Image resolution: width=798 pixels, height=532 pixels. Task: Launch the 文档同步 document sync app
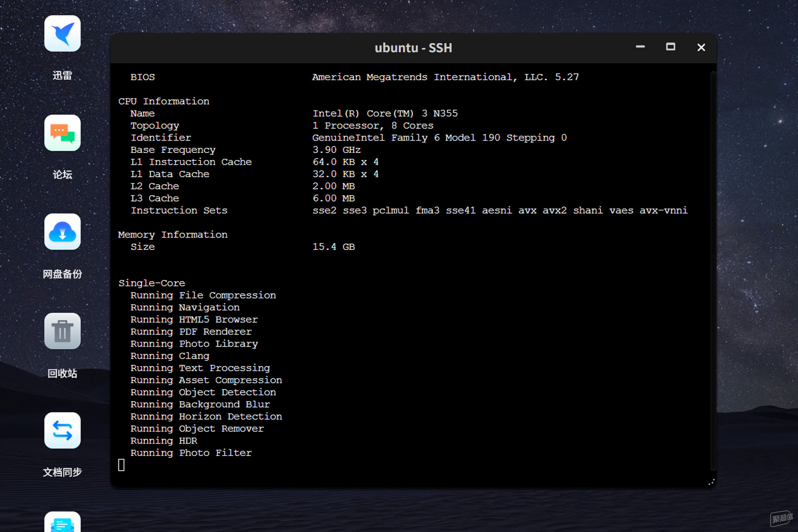point(62,431)
